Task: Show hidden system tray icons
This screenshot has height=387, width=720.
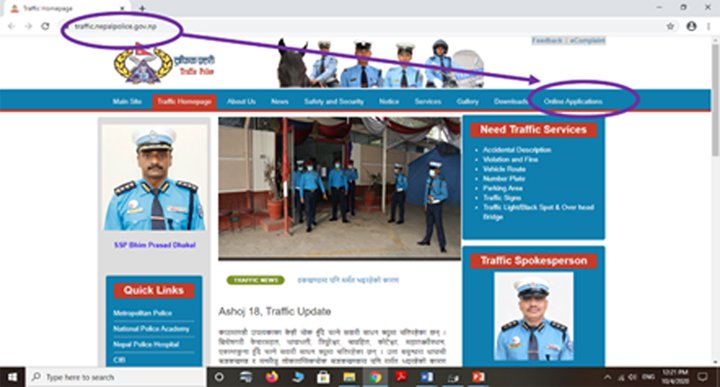Action: 608,377
